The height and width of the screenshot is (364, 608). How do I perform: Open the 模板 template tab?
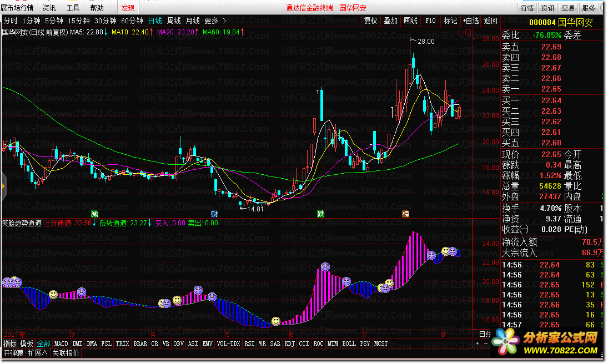[x=26, y=343]
